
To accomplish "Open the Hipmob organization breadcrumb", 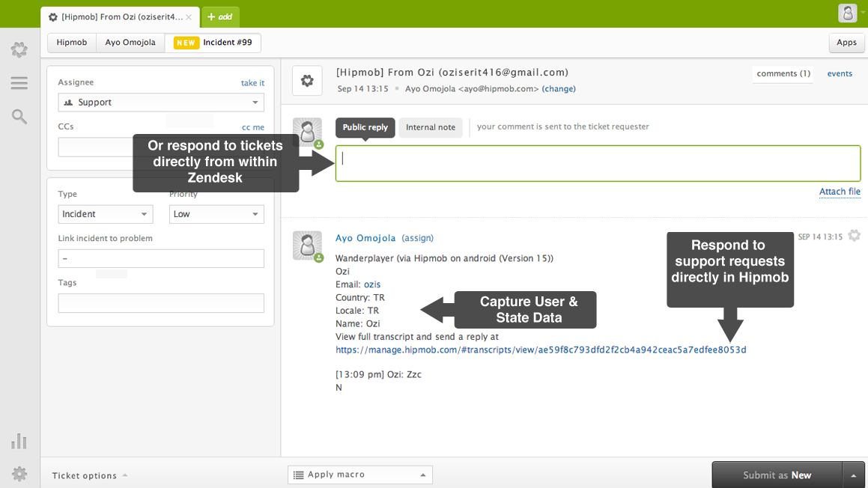I will [72, 43].
